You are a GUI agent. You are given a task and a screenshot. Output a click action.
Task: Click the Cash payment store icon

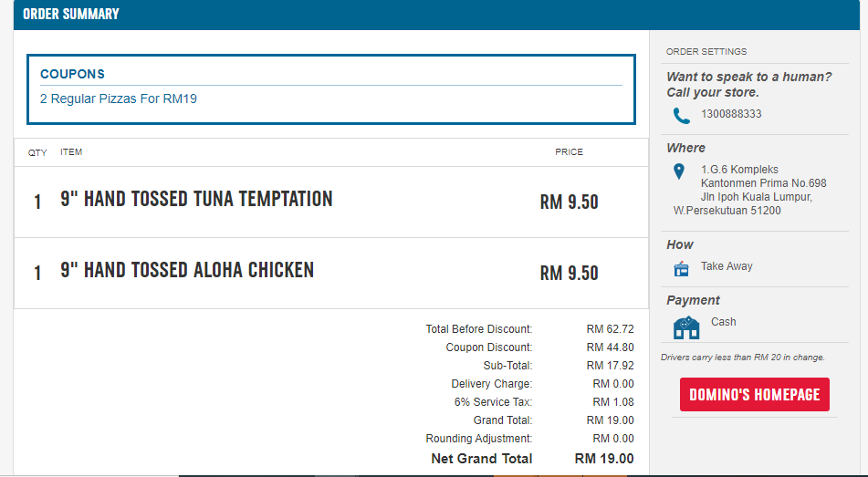coord(685,327)
